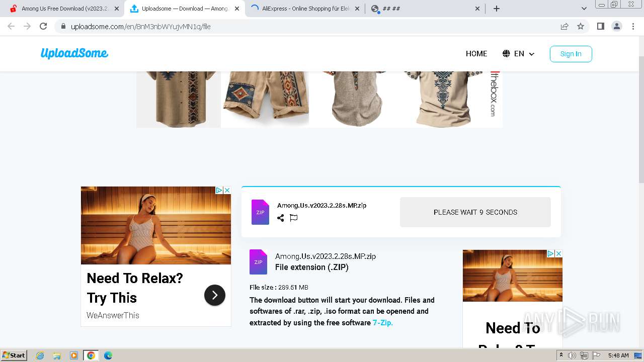The height and width of the screenshot is (362, 644).
Task: Click the browser back arrow
Action: point(11,26)
